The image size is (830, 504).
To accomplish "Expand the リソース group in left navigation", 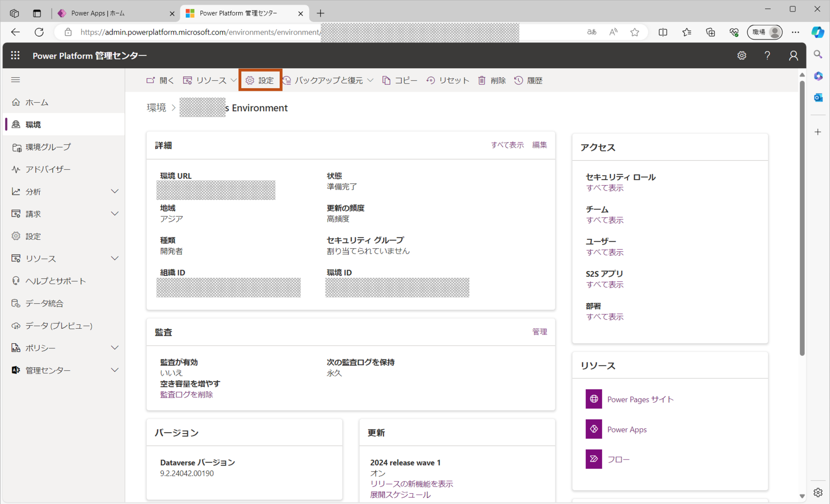I will tap(115, 258).
